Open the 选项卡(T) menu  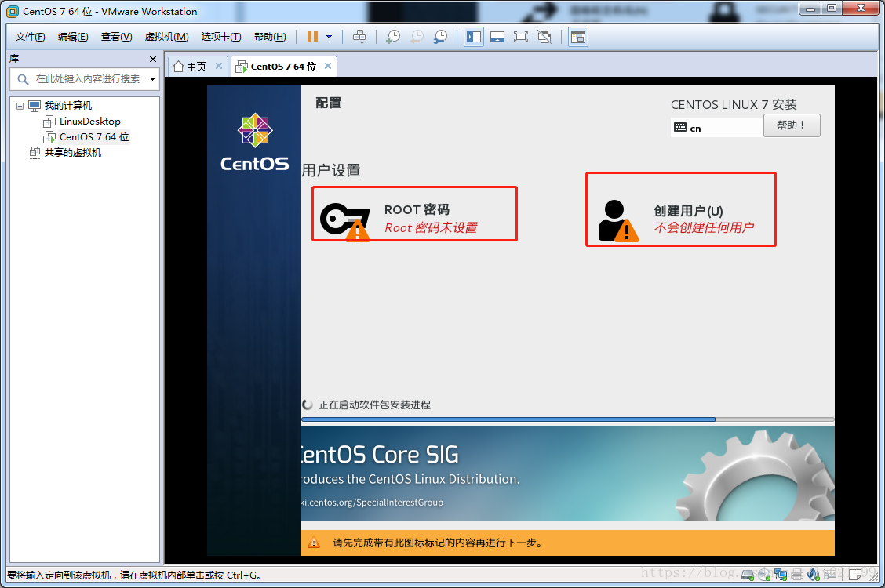[221, 37]
